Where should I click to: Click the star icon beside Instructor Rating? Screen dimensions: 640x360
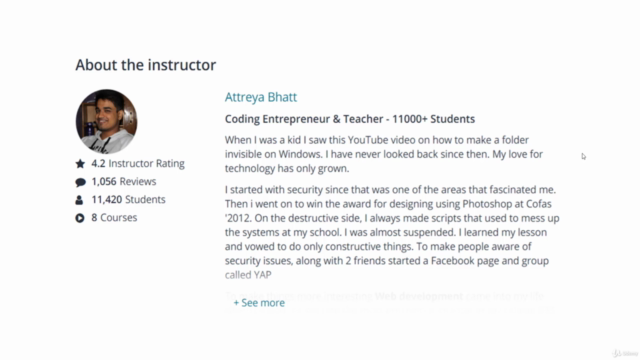pyautogui.click(x=80, y=164)
